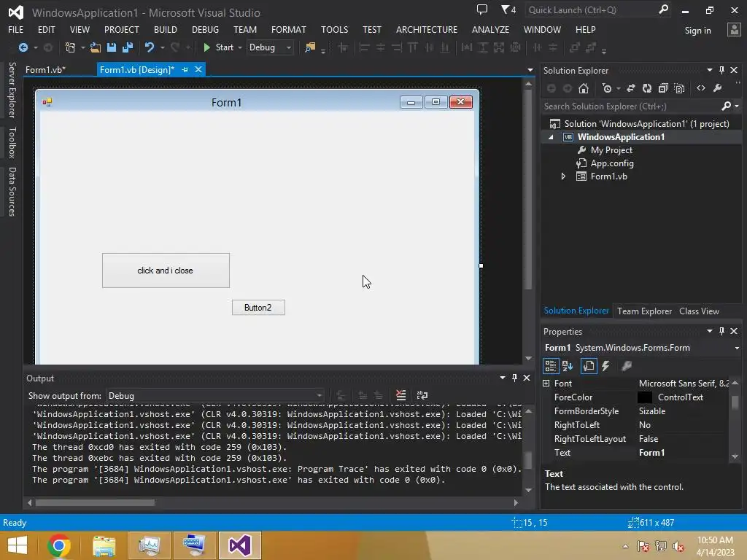Image resolution: width=747 pixels, height=560 pixels.
Task: Open Solution Explorer window position dropdown
Action: coord(709,70)
